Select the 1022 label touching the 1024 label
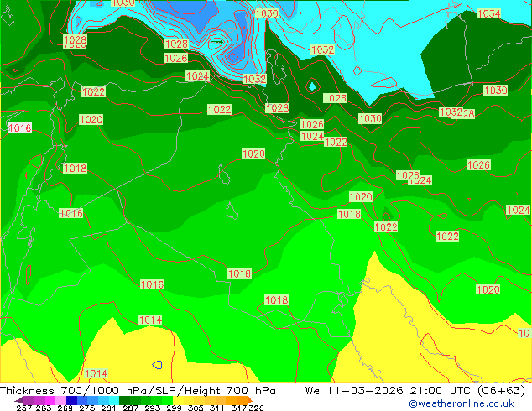Image resolution: width=532 pixels, height=411 pixels. click(x=336, y=142)
